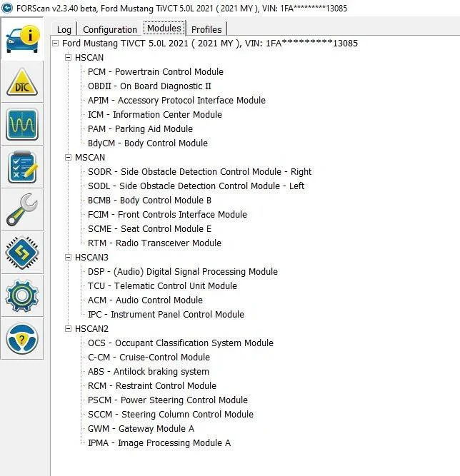Select OBDII - On Board Diagnostic II

pyautogui.click(x=149, y=86)
